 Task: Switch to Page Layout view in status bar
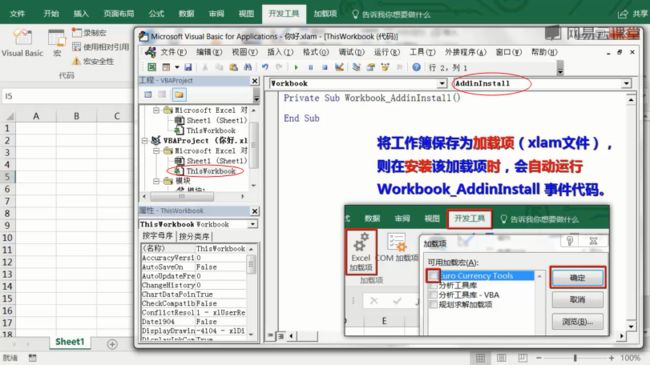click(x=501, y=358)
